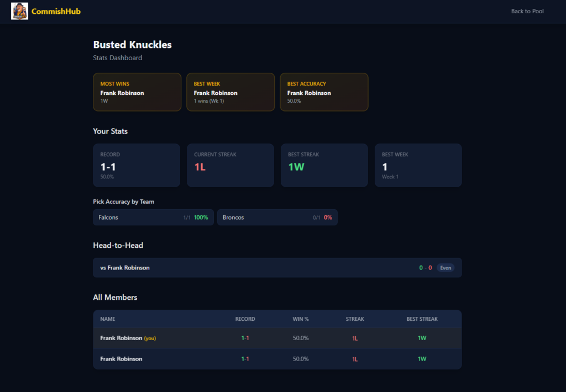Click the Best Accuracy highlight card
The image size is (566, 392).
click(x=324, y=92)
